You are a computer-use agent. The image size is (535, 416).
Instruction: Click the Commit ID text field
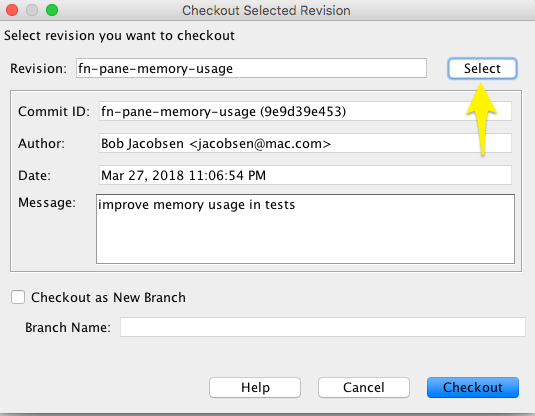(x=305, y=111)
